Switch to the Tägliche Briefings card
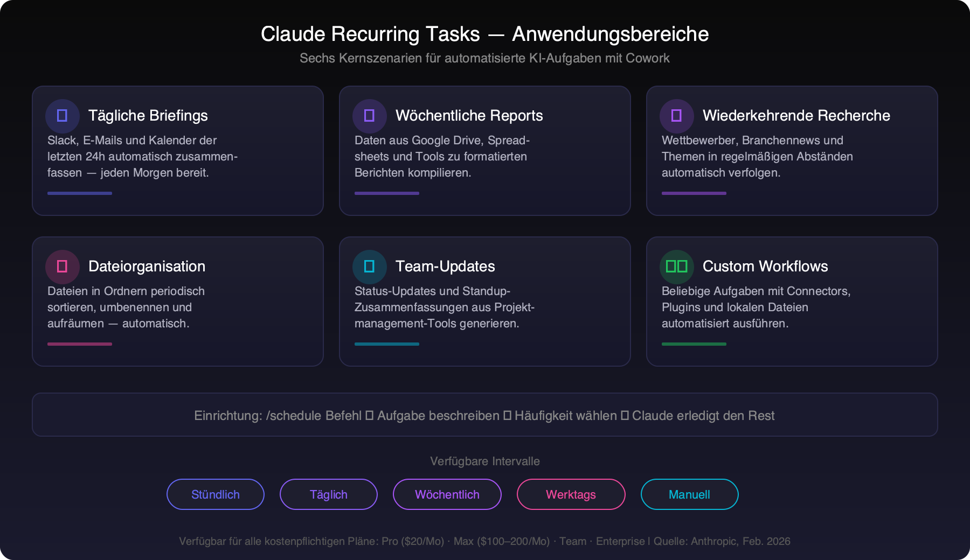 pyautogui.click(x=178, y=151)
